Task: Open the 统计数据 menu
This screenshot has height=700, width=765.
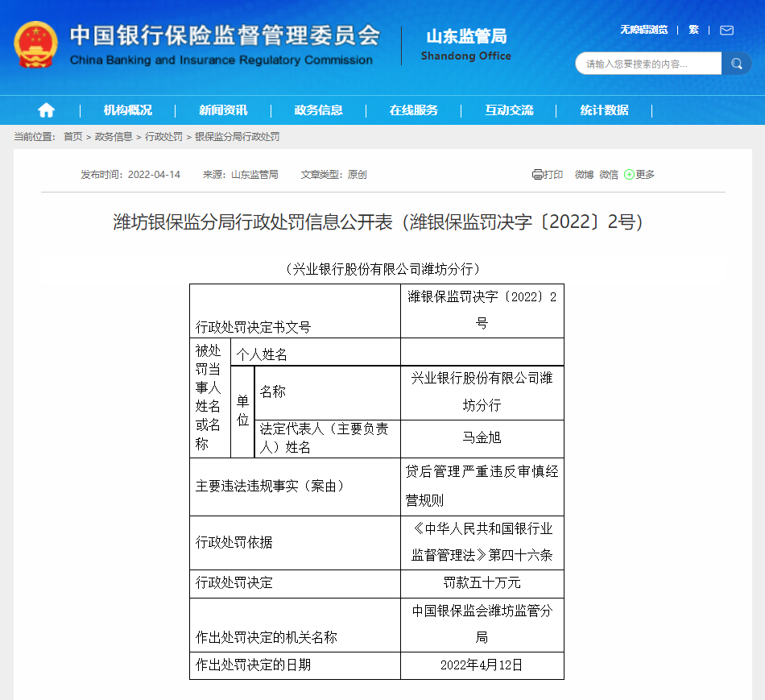Action: coord(604,110)
